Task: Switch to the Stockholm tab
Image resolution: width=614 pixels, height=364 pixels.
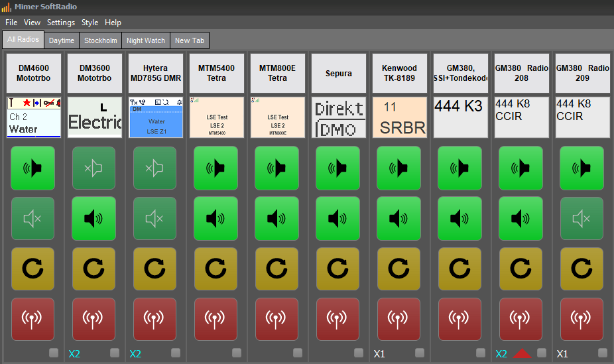Action: point(101,40)
